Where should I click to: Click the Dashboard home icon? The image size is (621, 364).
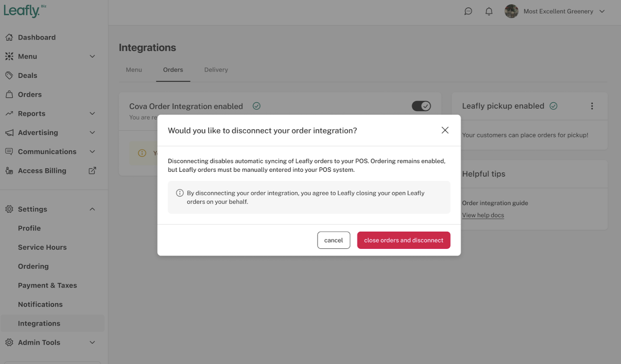pyautogui.click(x=9, y=37)
